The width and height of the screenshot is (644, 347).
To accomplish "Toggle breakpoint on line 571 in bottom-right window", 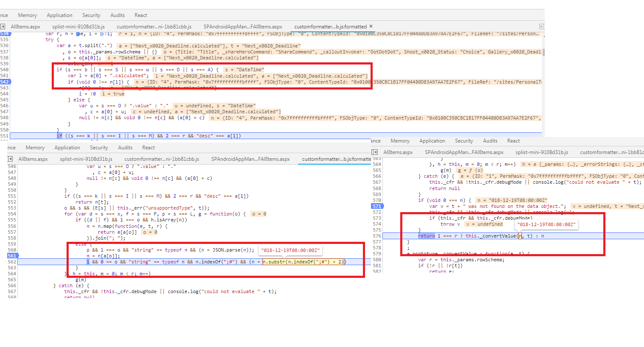I will tap(376, 206).
